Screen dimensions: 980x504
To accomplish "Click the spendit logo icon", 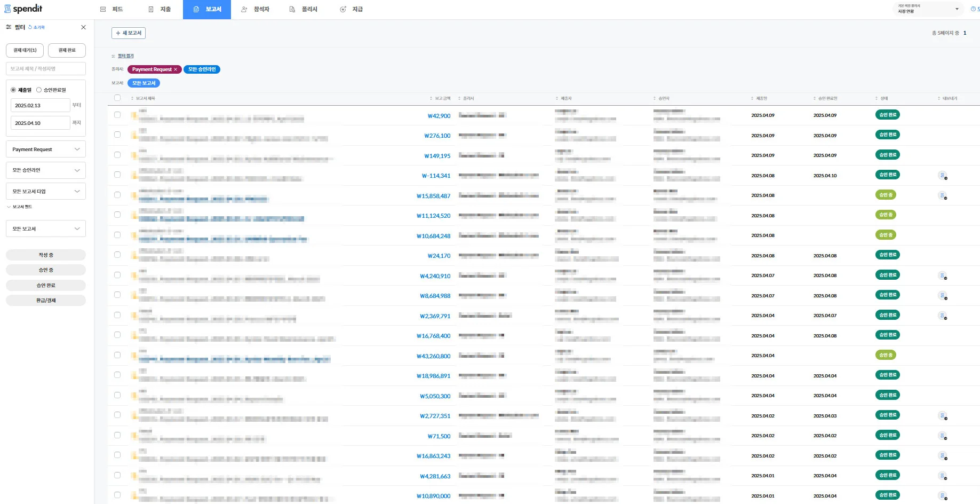I will [7, 9].
